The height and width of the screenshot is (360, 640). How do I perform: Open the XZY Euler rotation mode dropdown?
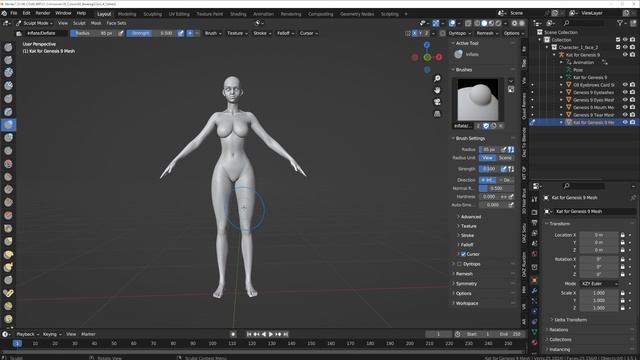(599, 284)
